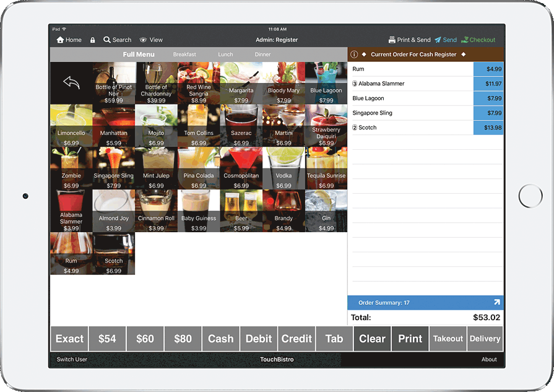The image size is (554, 392).
Task: Click the Home icon in the top bar
Action: pyautogui.click(x=59, y=40)
